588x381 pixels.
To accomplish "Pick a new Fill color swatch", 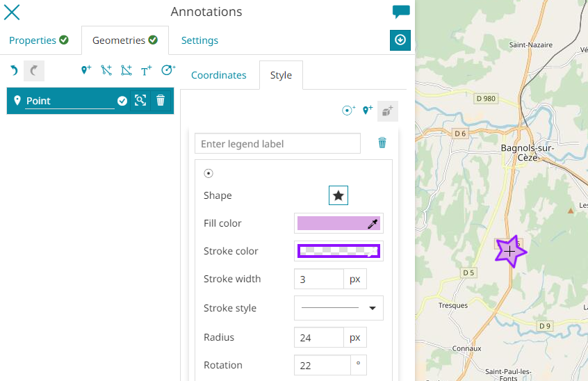I will [338, 223].
